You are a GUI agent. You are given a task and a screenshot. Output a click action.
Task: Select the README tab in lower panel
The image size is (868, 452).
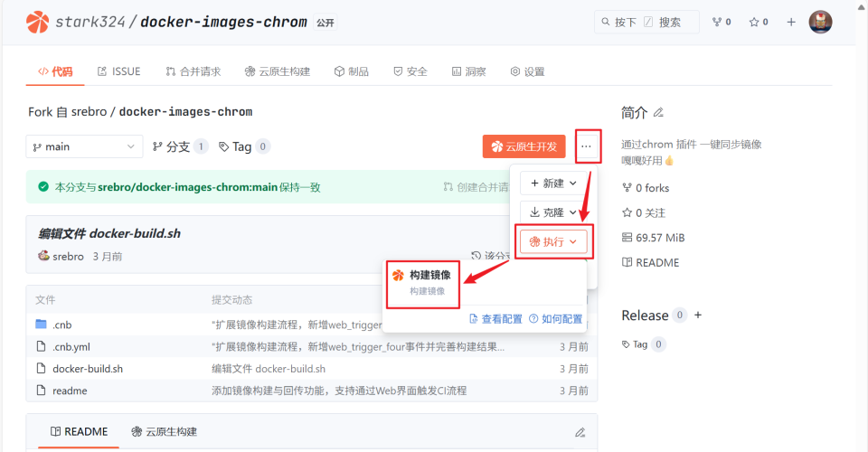click(x=79, y=431)
